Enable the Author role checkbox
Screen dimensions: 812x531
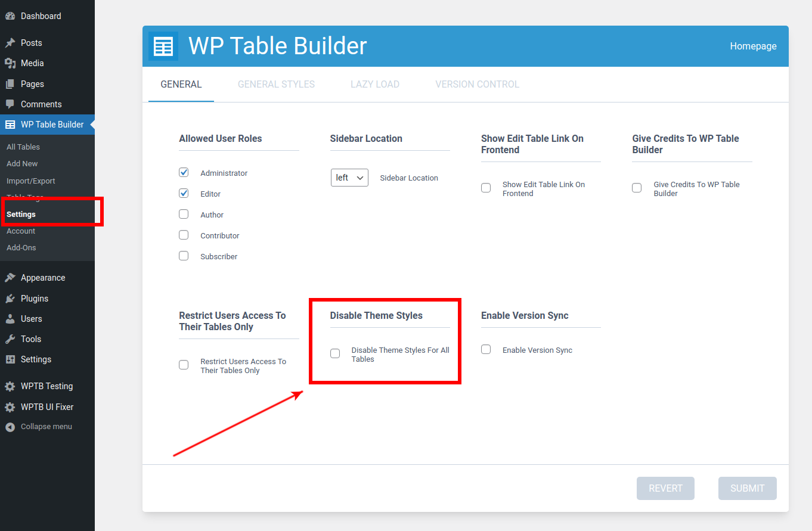point(184,214)
